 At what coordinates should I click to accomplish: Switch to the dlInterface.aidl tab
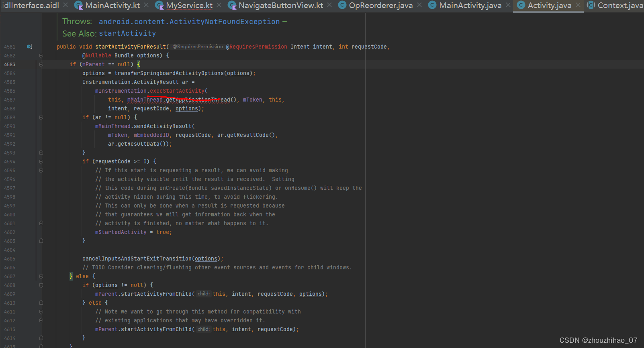(x=31, y=5)
